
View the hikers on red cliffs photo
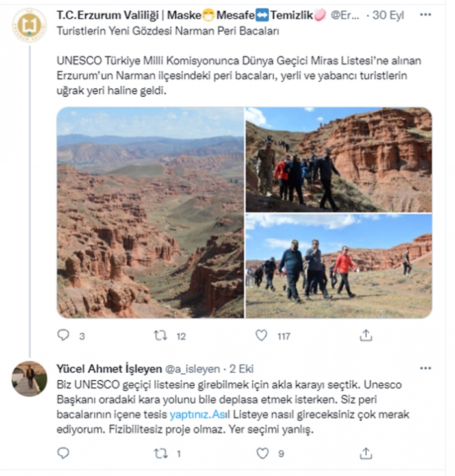339,159
